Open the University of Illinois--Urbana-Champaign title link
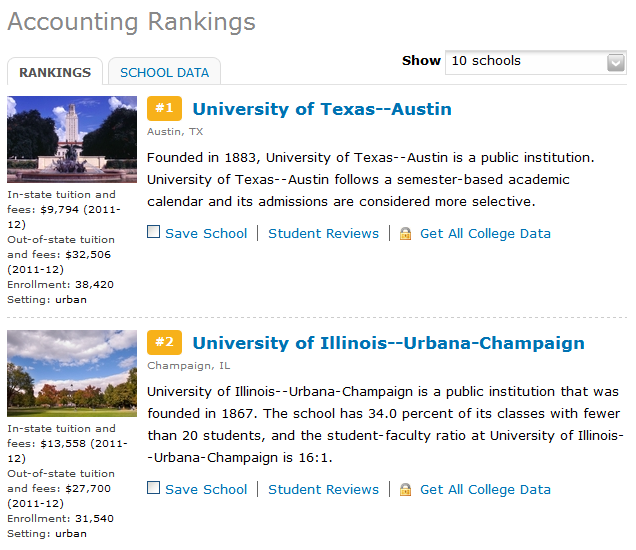This screenshot has width=636, height=550. pyautogui.click(x=388, y=343)
